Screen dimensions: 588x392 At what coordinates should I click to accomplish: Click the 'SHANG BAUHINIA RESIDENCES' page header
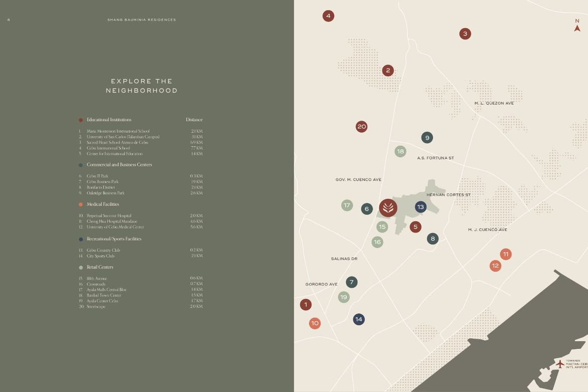pyautogui.click(x=142, y=20)
